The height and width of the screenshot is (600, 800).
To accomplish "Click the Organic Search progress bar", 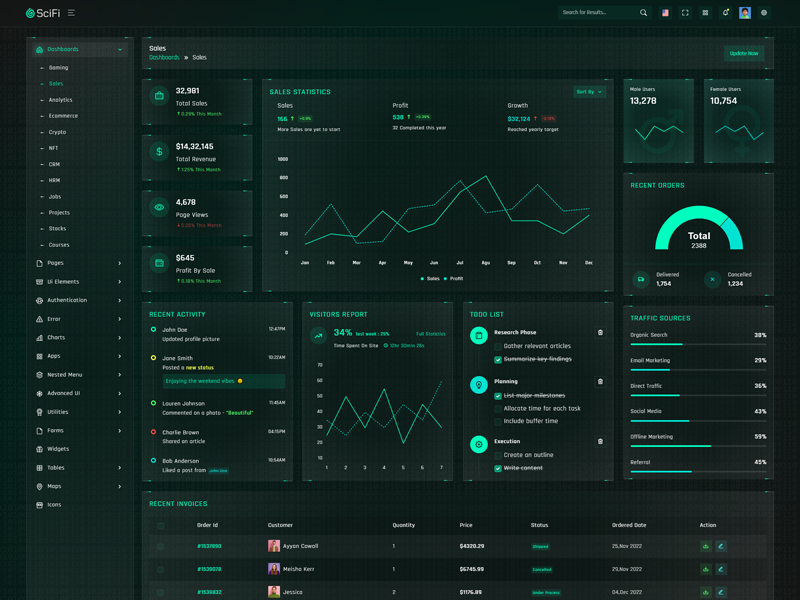I will (x=698, y=344).
